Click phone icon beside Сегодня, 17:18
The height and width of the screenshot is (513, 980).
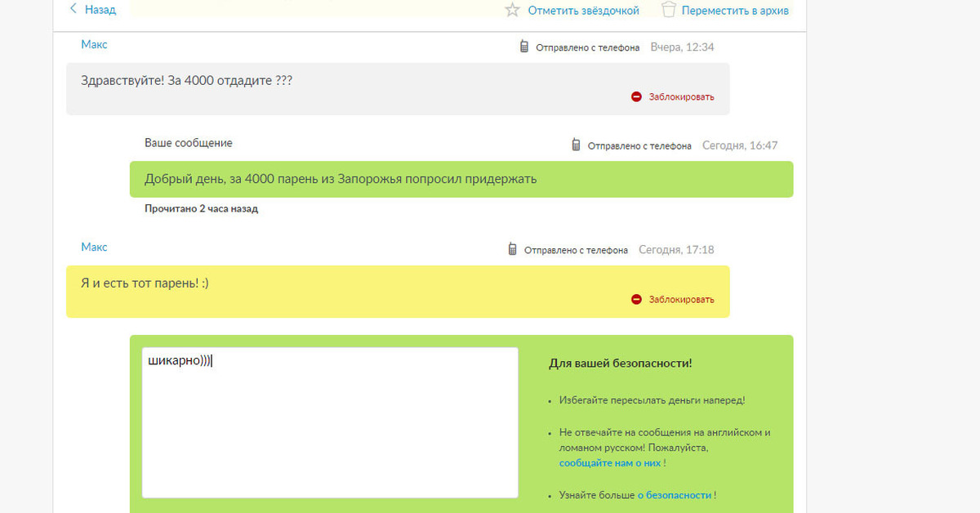coord(512,249)
